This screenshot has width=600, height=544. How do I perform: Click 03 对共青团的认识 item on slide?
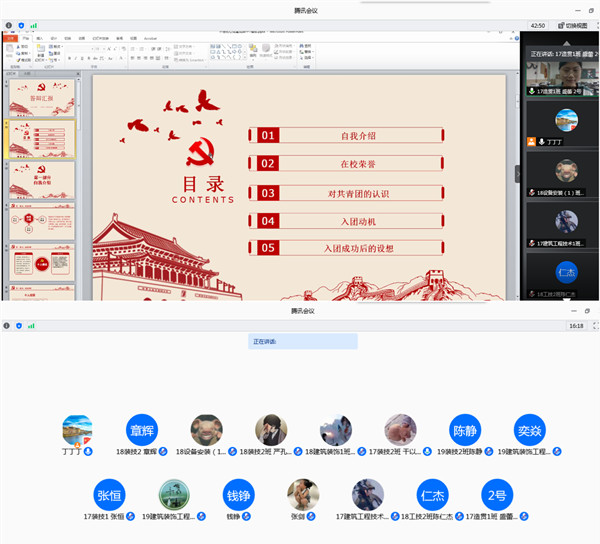point(346,193)
